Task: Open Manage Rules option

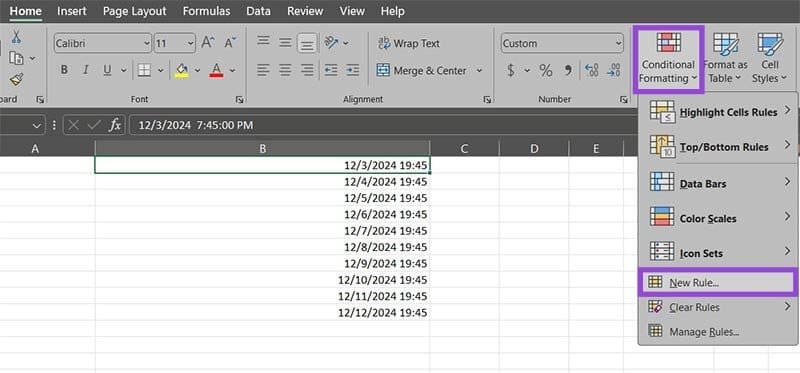Action: (704, 332)
